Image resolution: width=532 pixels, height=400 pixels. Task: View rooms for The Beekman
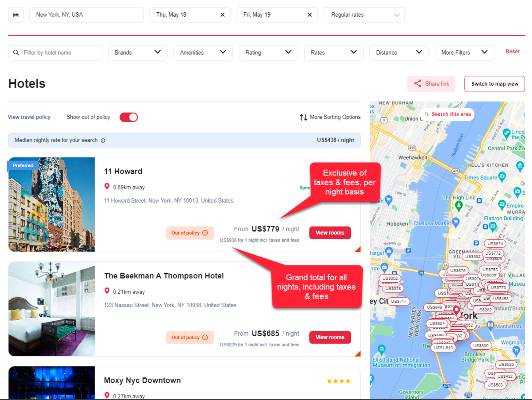(x=330, y=337)
